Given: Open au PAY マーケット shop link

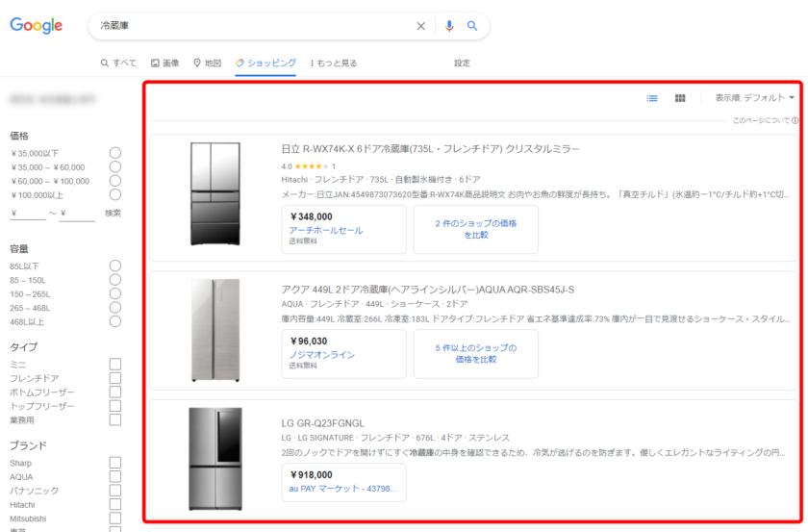Looking at the screenshot, I should tap(343, 488).
